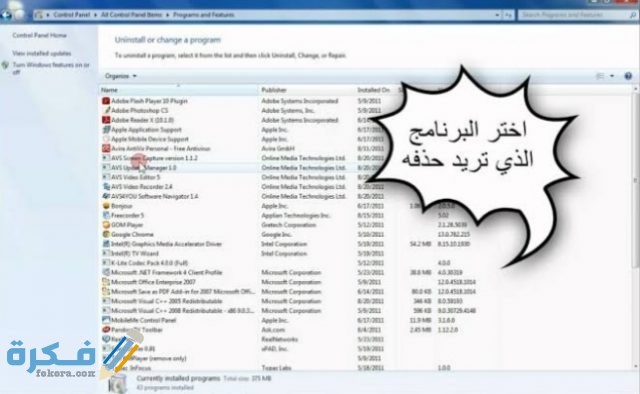This screenshot has height=394, width=640.
Task: Click the Avira AntiVir Personal icon
Action: (x=106, y=149)
